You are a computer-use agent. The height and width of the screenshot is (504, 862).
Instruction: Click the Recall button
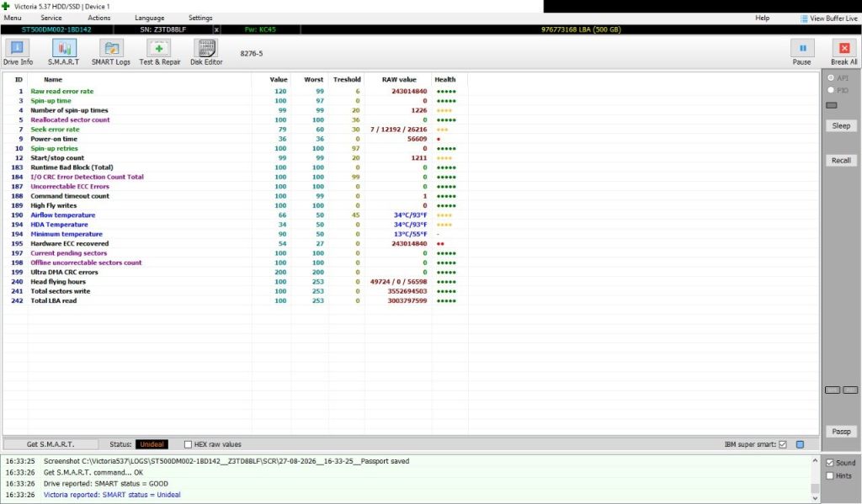tap(841, 161)
